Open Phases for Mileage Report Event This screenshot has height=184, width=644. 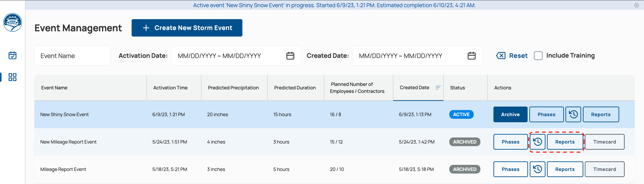coord(510,169)
